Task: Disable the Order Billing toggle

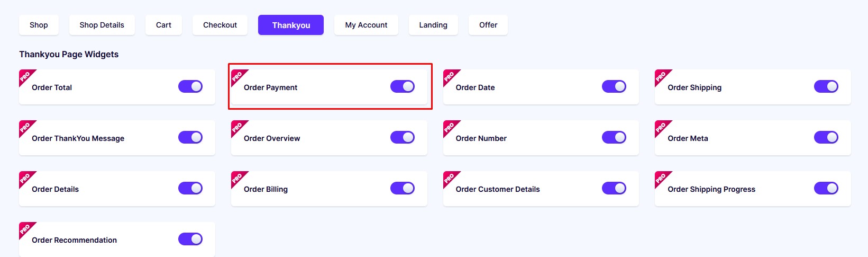Action: click(x=403, y=188)
